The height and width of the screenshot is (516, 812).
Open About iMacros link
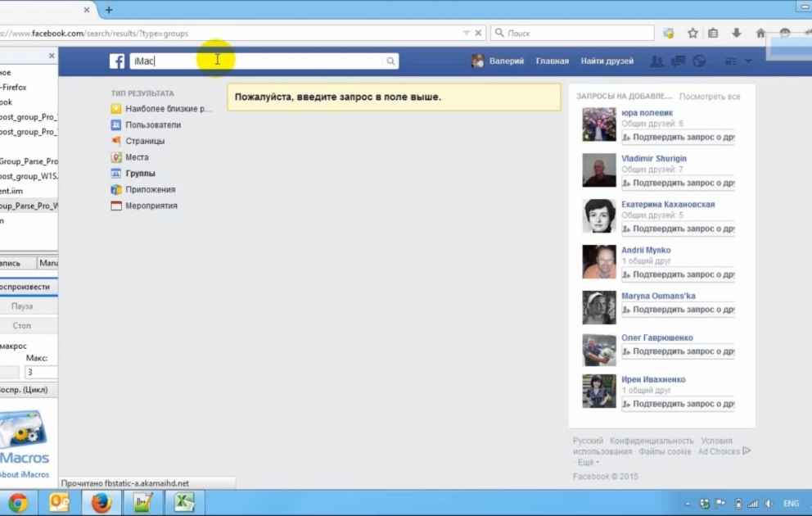coord(25,474)
